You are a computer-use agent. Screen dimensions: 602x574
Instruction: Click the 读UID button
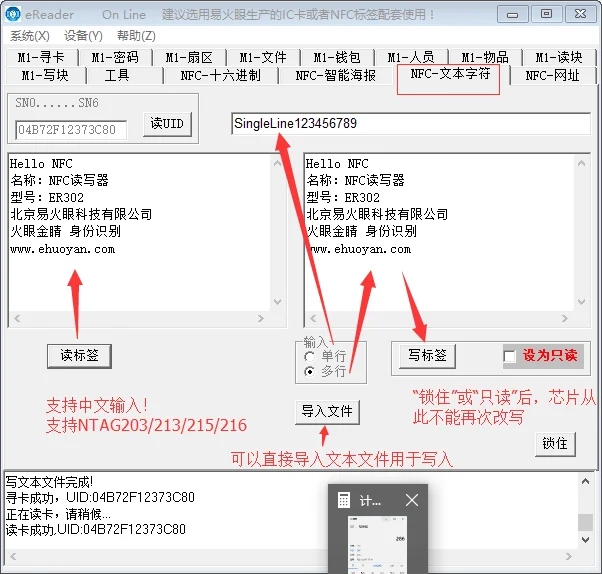pyautogui.click(x=167, y=124)
